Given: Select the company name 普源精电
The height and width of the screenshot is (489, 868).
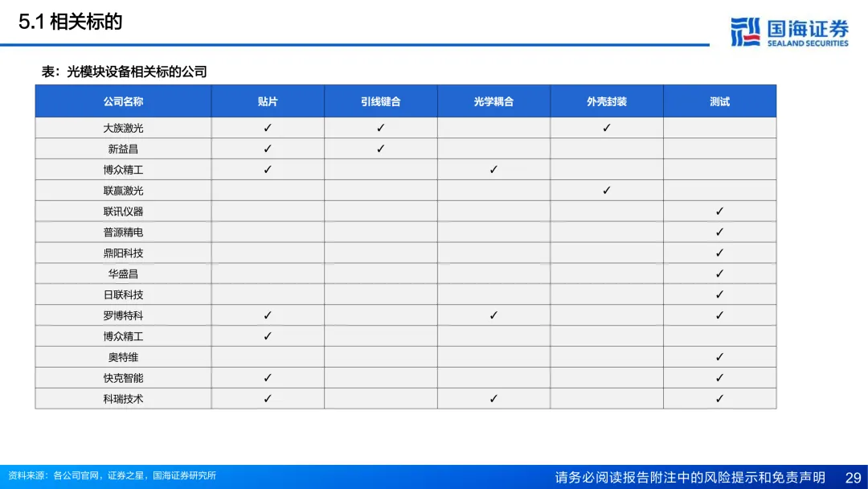Looking at the screenshot, I should pos(123,232).
